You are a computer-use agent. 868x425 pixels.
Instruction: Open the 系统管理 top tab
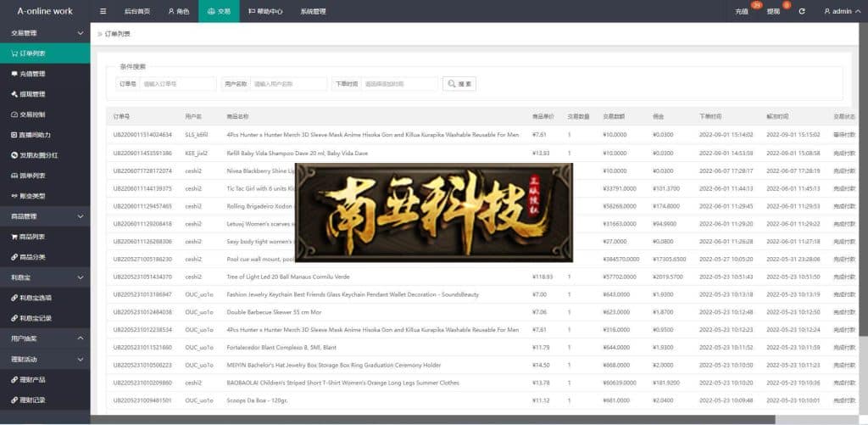313,11
